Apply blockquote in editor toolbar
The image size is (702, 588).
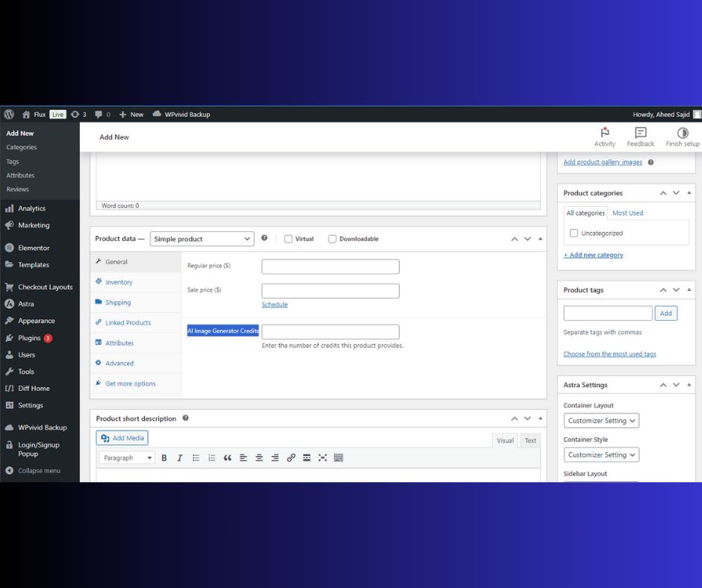tap(227, 458)
